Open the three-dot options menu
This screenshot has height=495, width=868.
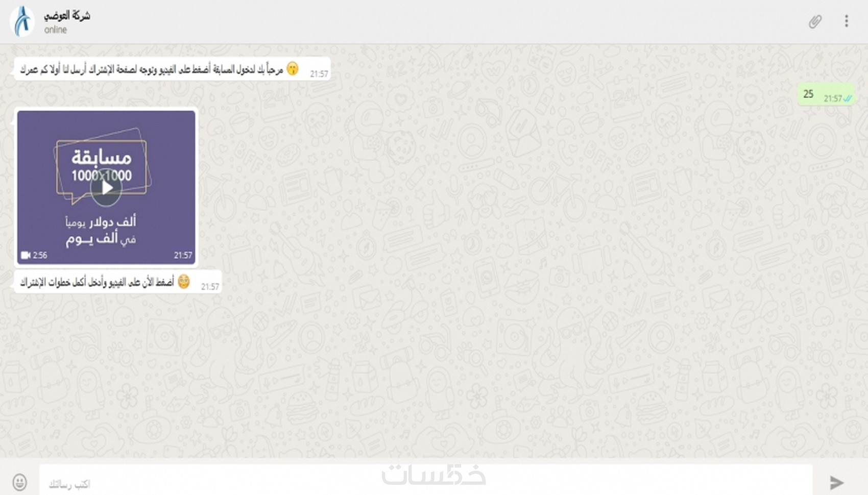click(x=846, y=21)
